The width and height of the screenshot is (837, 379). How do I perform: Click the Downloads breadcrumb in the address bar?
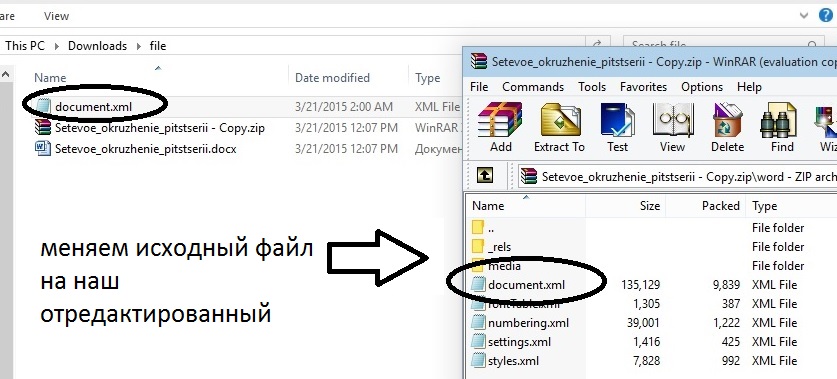(x=97, y=46)
